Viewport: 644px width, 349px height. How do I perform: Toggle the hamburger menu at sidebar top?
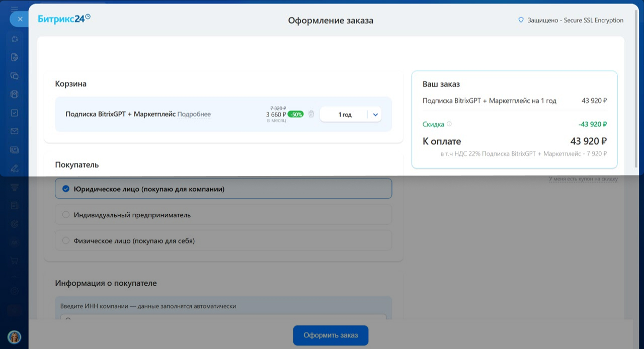tap(14, 9)
